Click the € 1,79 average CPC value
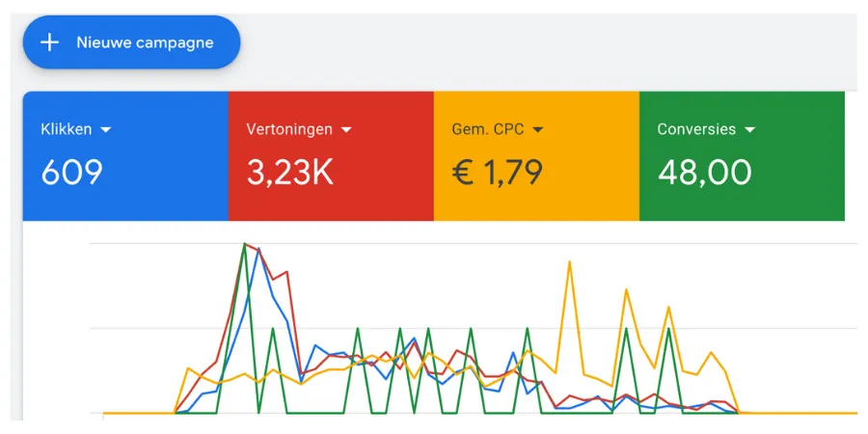The image size is (868, 434). [x=497, y=173]
